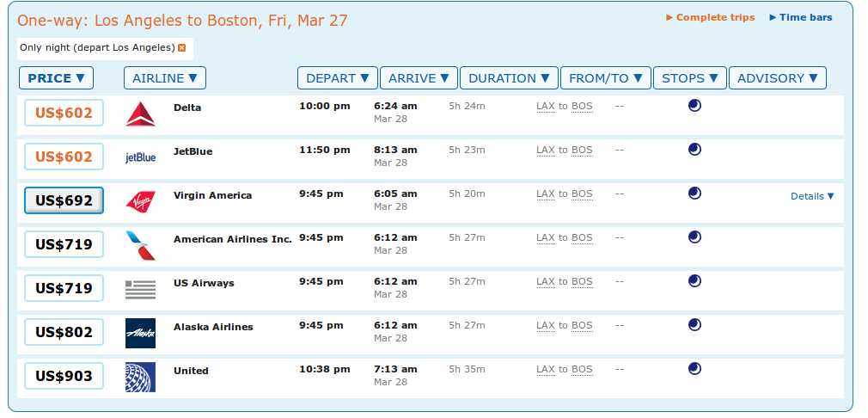Screen dimensions: 868x418
Task: Click the JetBlue logo icon
Action: (141, 157)
